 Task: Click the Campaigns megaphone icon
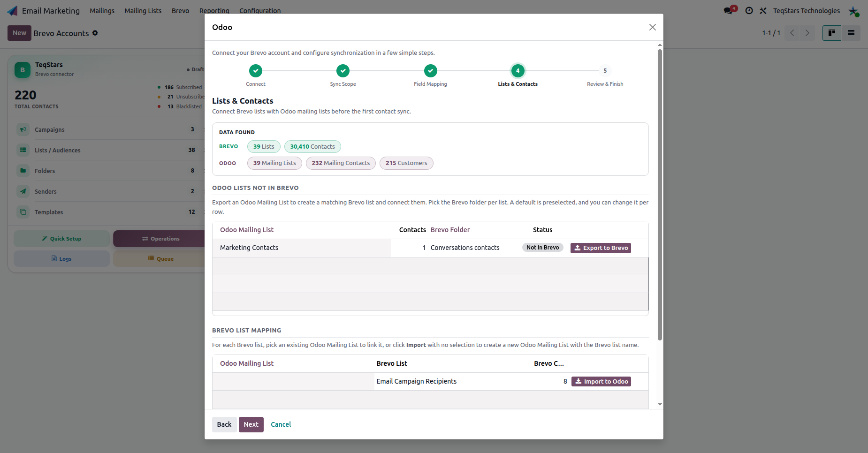[x=23, y=129]
